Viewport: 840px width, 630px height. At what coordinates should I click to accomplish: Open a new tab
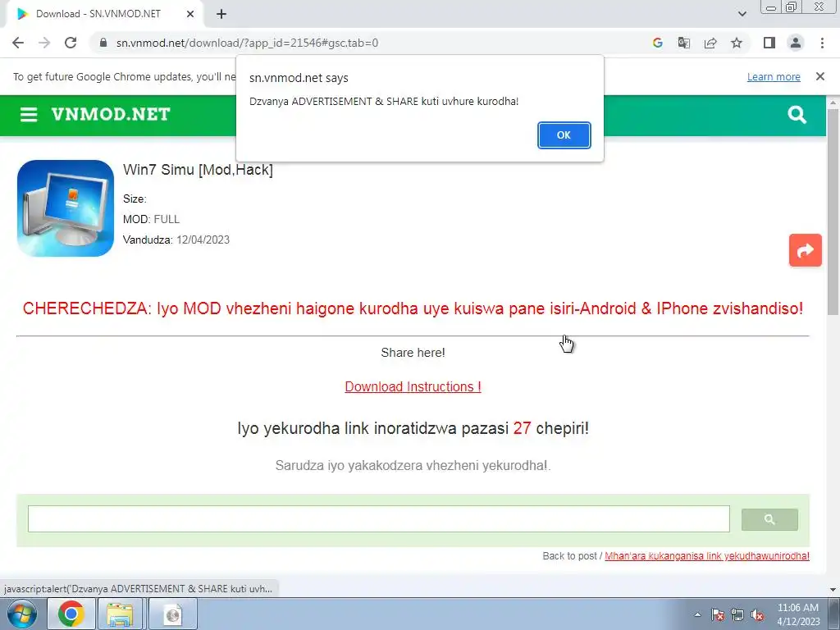click(221, 14)
